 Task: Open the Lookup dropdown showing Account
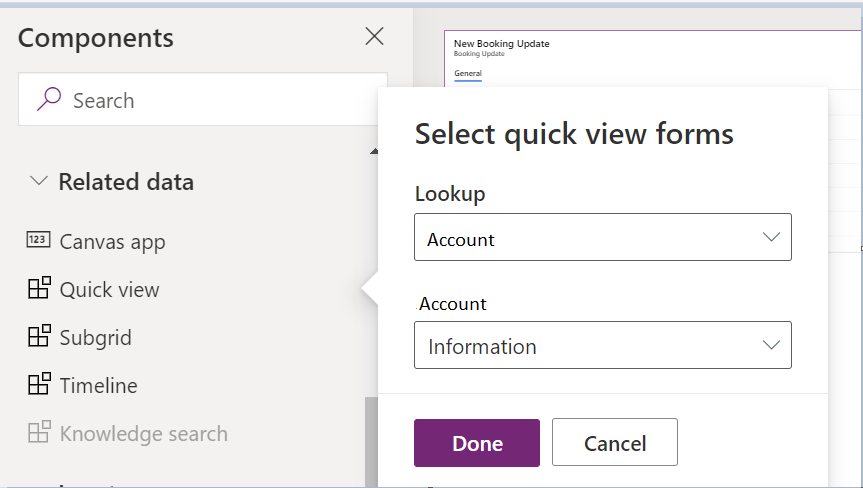603,237
